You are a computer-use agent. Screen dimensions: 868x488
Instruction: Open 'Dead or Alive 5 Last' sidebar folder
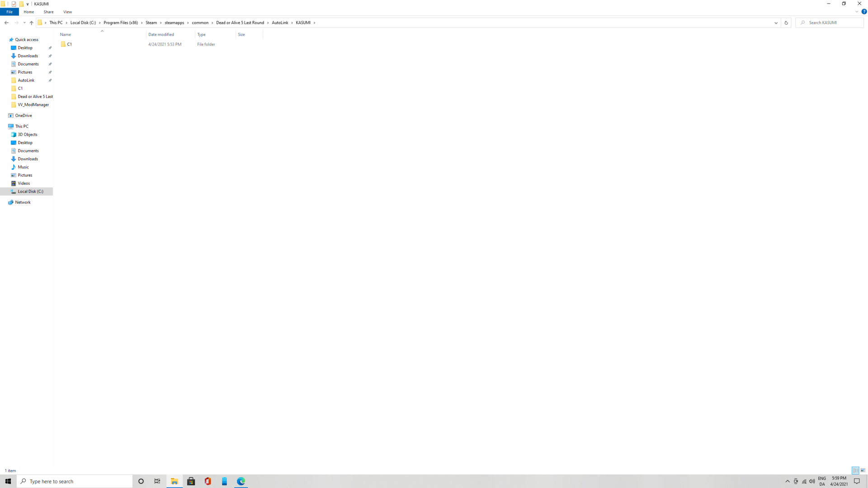(35, 97)
